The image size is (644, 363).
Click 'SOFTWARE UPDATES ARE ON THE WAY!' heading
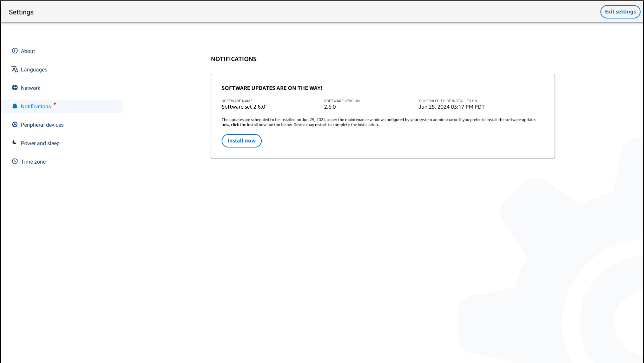pyautogui.click(x=272, y=88)
